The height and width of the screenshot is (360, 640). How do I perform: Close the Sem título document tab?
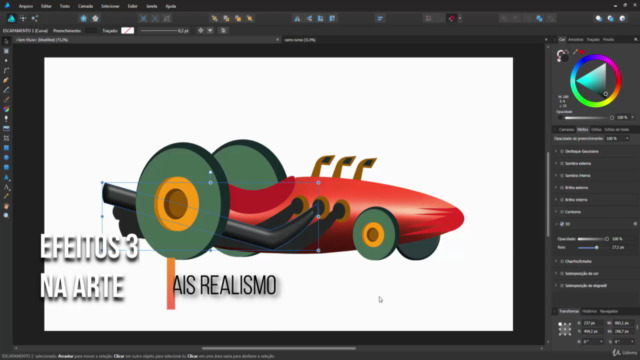(278, 40)
